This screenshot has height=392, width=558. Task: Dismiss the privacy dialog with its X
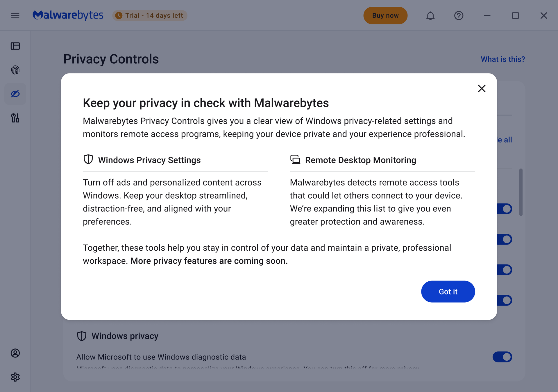[482, 89]
